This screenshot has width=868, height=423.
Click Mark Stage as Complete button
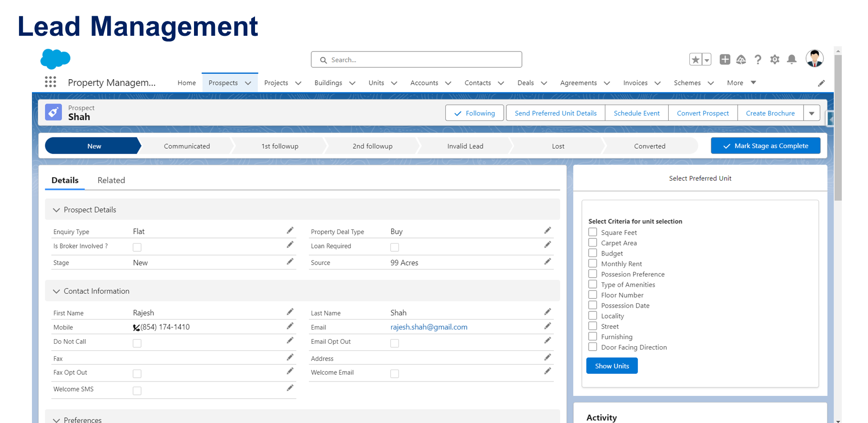click(x=765, y=146)
